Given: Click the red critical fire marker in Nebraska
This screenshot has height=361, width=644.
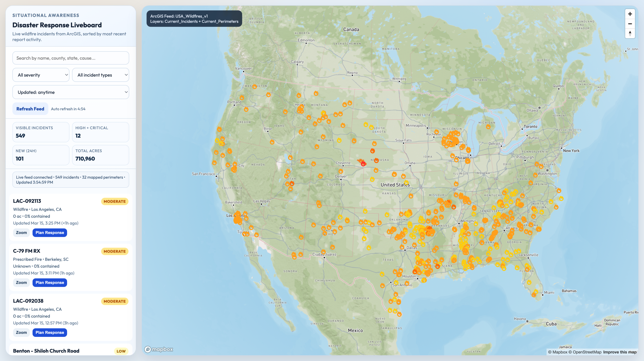Looking at the screenshot, I should tap(363, 164).
